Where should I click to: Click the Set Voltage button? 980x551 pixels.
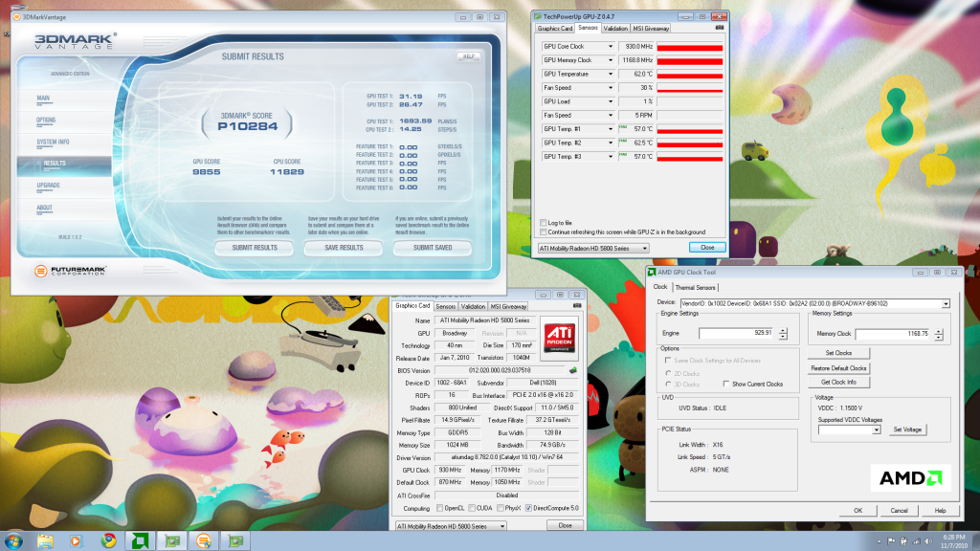[907, 430]
